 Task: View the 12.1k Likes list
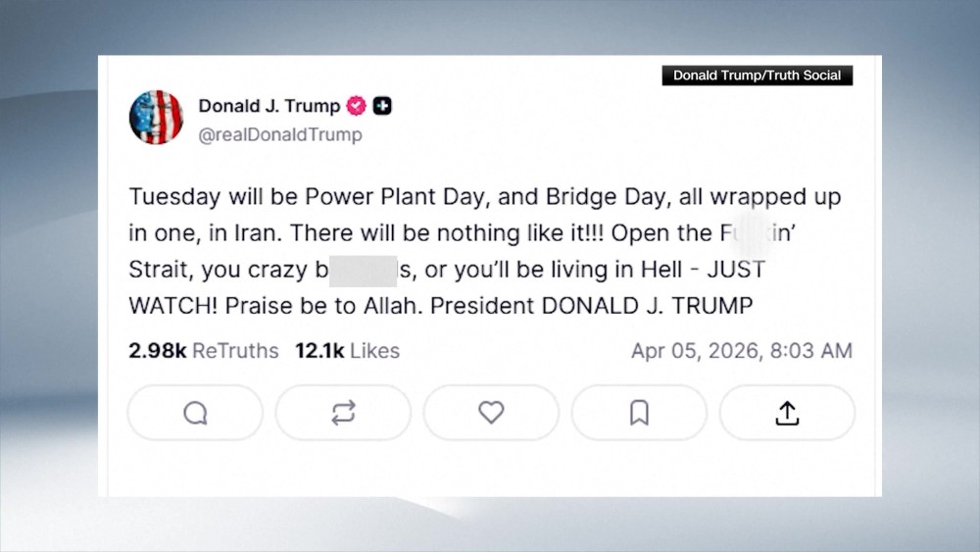click(347, 350)
